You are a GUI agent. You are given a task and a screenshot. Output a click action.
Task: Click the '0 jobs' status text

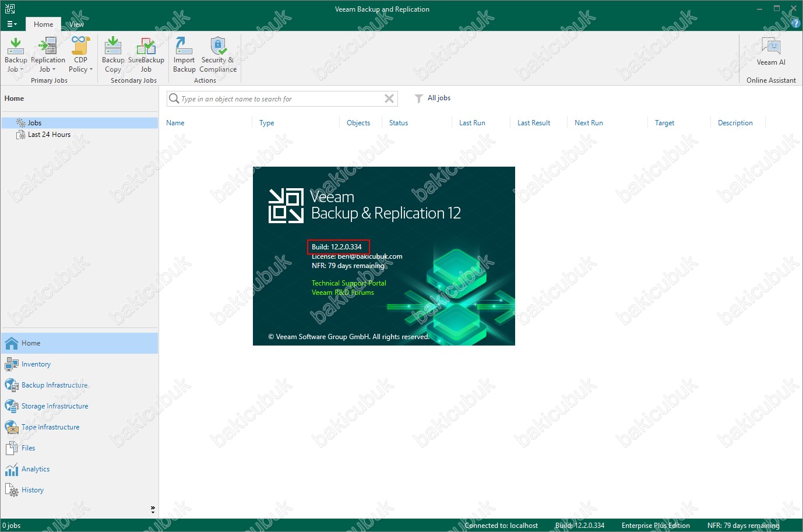pos(12,526)
